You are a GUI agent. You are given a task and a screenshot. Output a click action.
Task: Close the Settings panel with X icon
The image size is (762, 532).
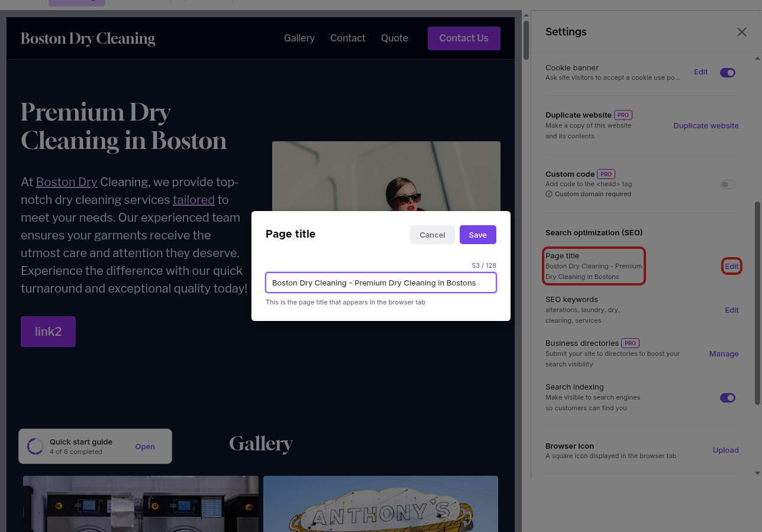[741, 32]
